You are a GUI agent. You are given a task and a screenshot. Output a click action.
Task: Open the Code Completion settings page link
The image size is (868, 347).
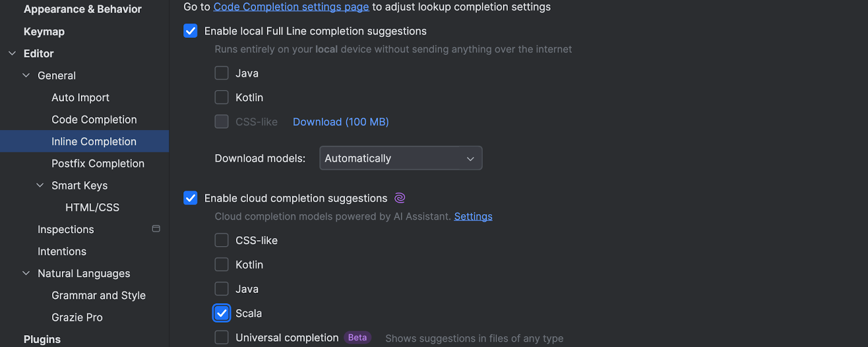[x=291, y=7]
